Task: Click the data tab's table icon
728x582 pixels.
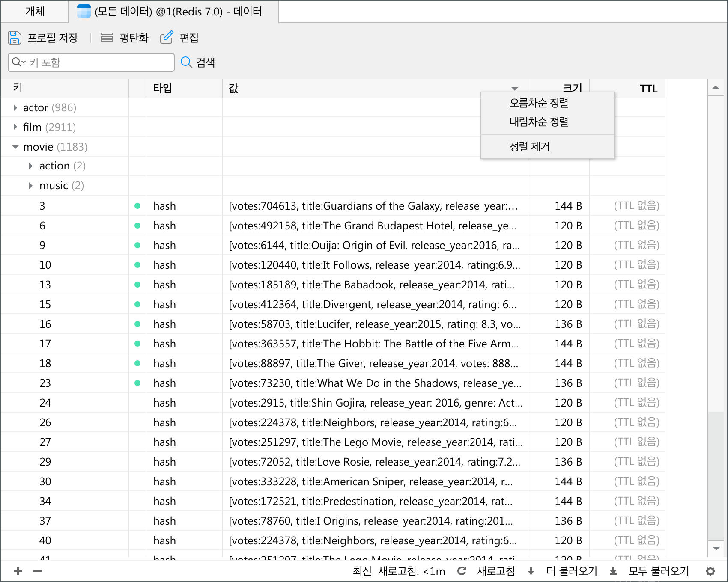Action: [84, 12]
